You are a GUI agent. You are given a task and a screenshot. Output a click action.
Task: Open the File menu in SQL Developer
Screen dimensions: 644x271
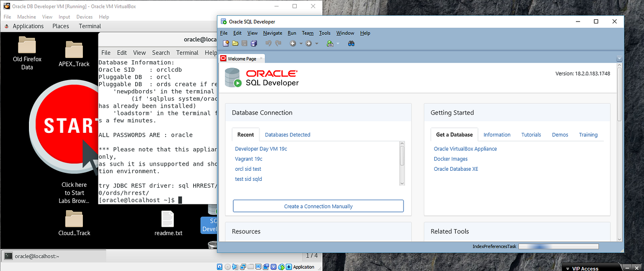click(x=224, y=33)
